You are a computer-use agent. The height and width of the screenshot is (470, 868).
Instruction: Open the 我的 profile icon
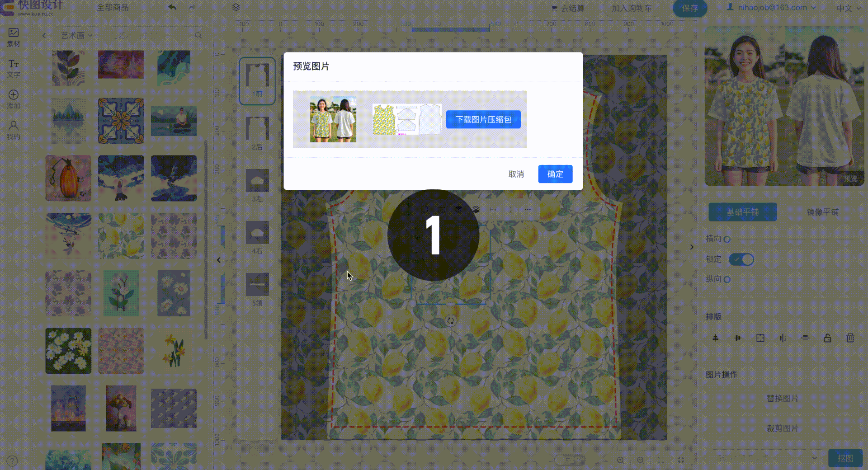[14, 130]
